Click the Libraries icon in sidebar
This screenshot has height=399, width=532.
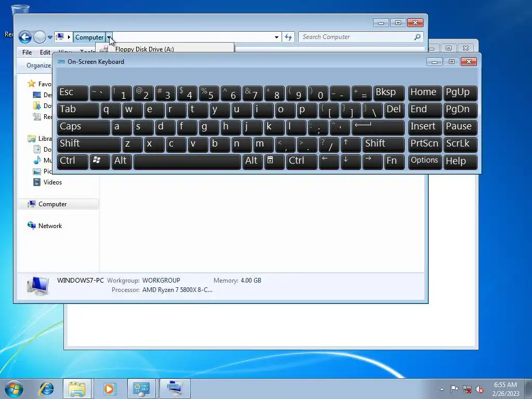(32, 138)
